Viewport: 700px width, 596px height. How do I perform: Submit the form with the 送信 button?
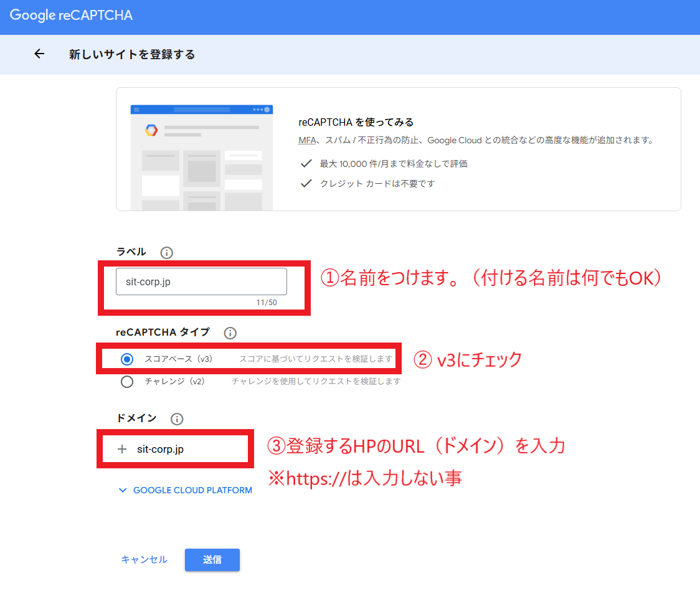(212, 560)
